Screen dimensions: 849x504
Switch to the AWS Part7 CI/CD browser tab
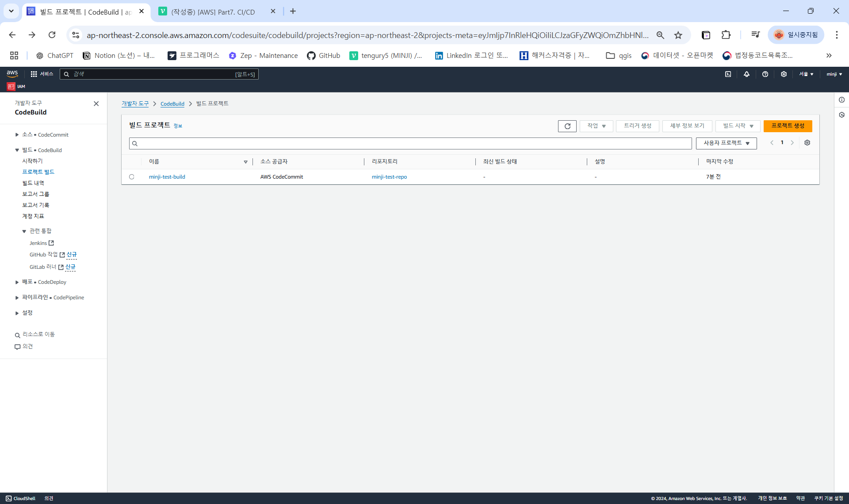pyautogui.click(x=212, y=11)
